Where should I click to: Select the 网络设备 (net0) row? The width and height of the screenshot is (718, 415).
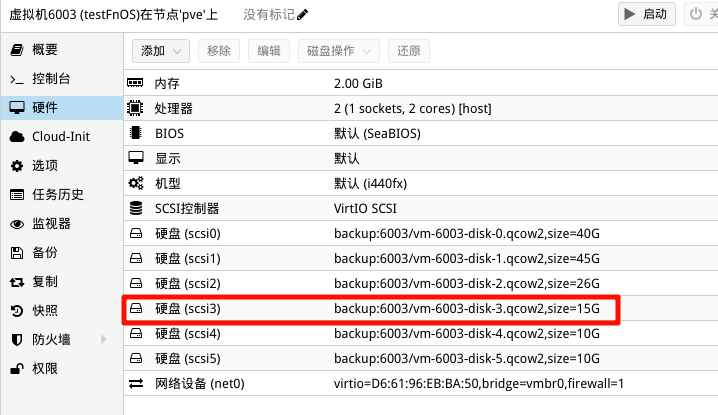(420, 383)
